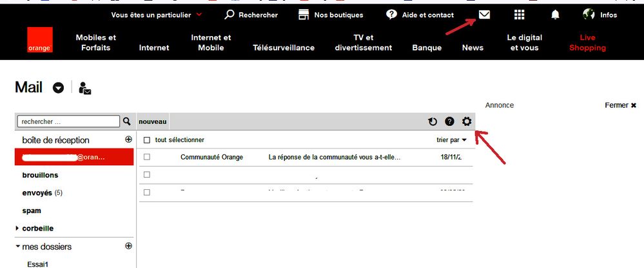This screenshot has width=644, height=268.
Task: Open contacts icon next to Mail title
Action: (x=85, y=88)
